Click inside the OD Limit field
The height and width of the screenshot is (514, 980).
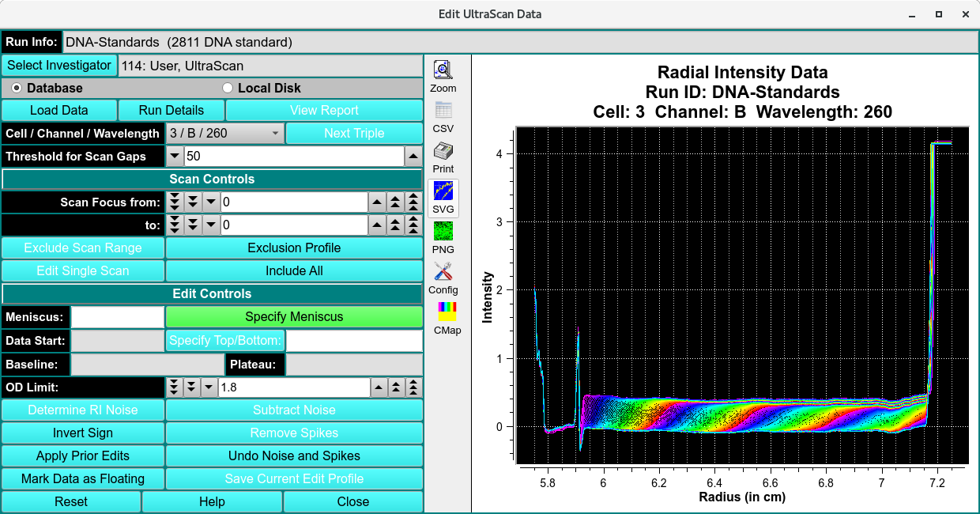293,387
